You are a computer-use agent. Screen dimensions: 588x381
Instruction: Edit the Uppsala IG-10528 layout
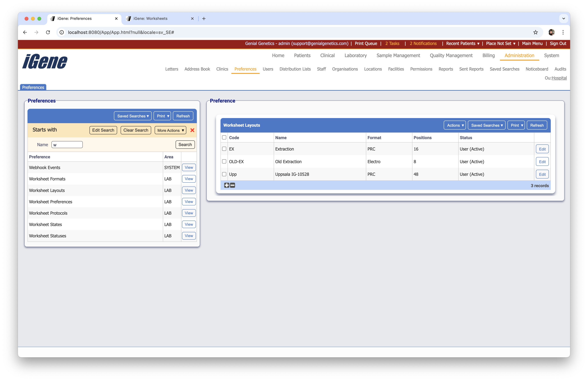542,174
